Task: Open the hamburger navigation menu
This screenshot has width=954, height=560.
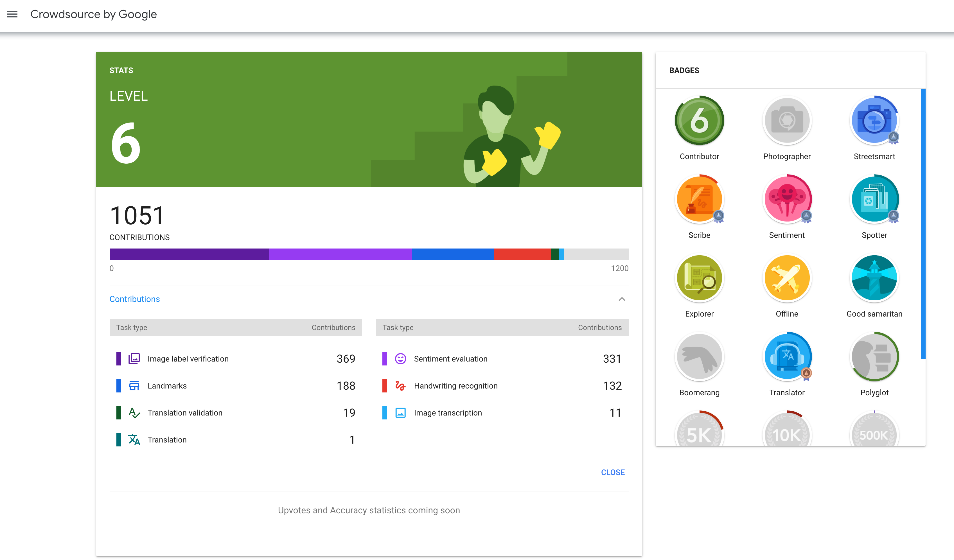Action: (12, 14)
